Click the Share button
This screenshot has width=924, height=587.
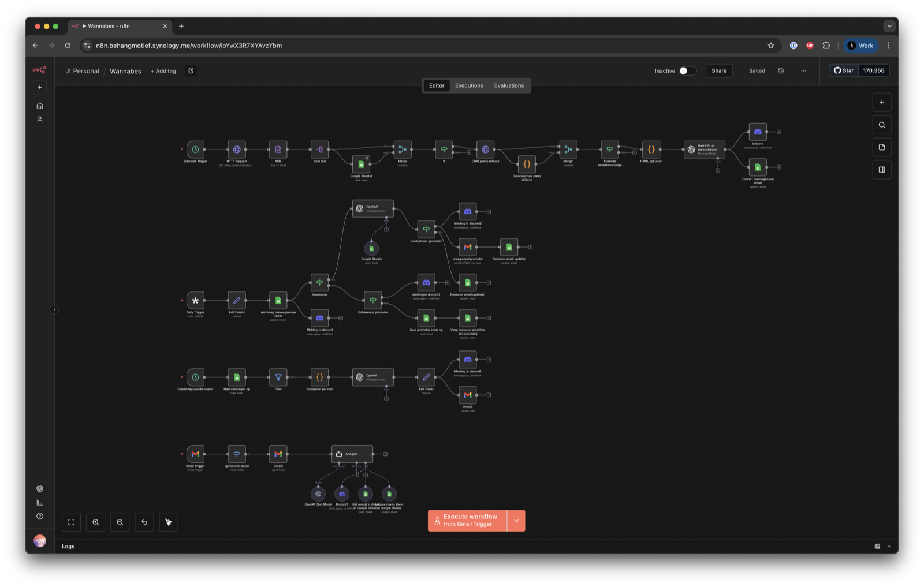click(718, 70)
